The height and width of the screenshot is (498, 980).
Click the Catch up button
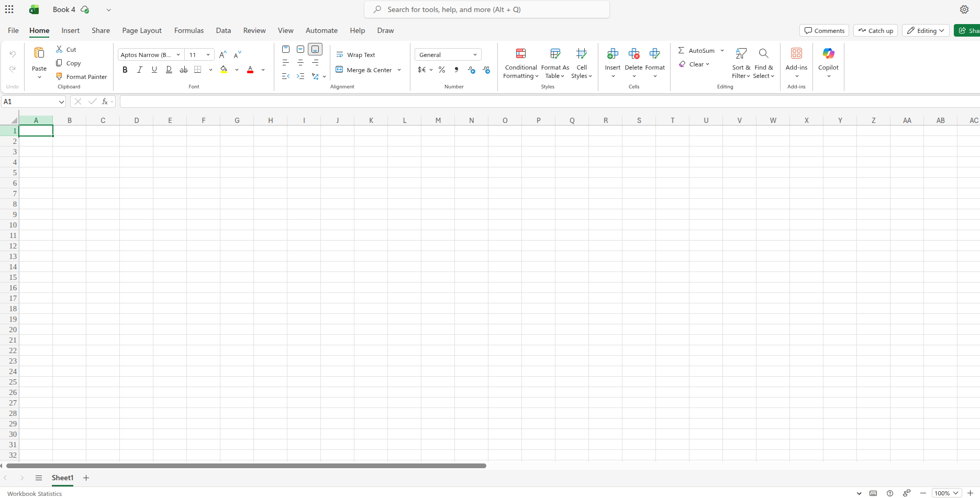(x=875, y=31)
